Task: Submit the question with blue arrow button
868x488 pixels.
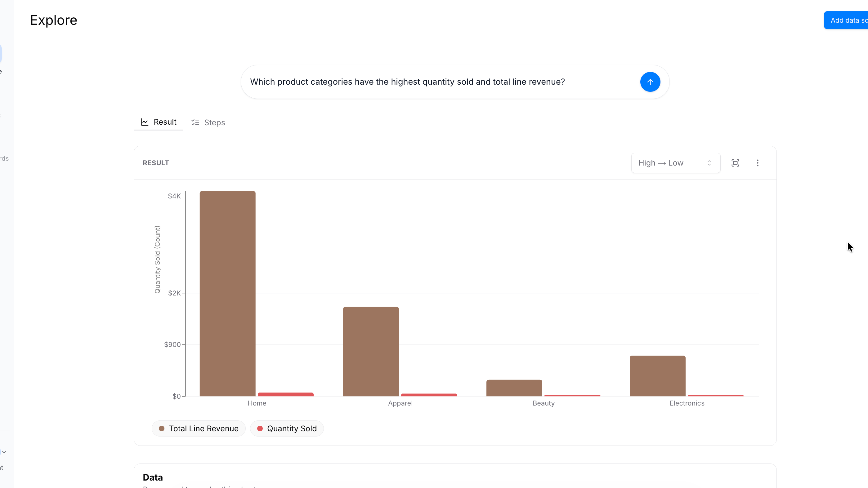Action: click(x=650, y=82)
